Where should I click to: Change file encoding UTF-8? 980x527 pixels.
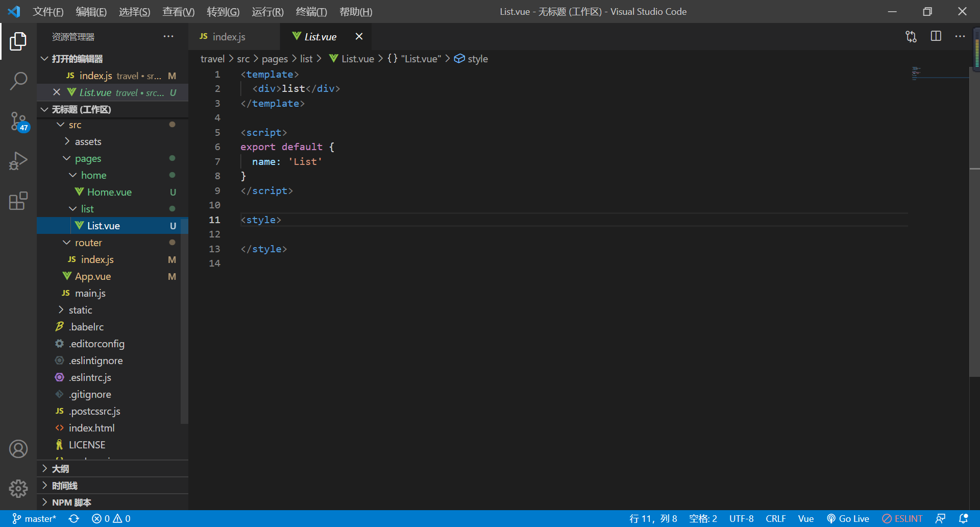pos(741,518)
